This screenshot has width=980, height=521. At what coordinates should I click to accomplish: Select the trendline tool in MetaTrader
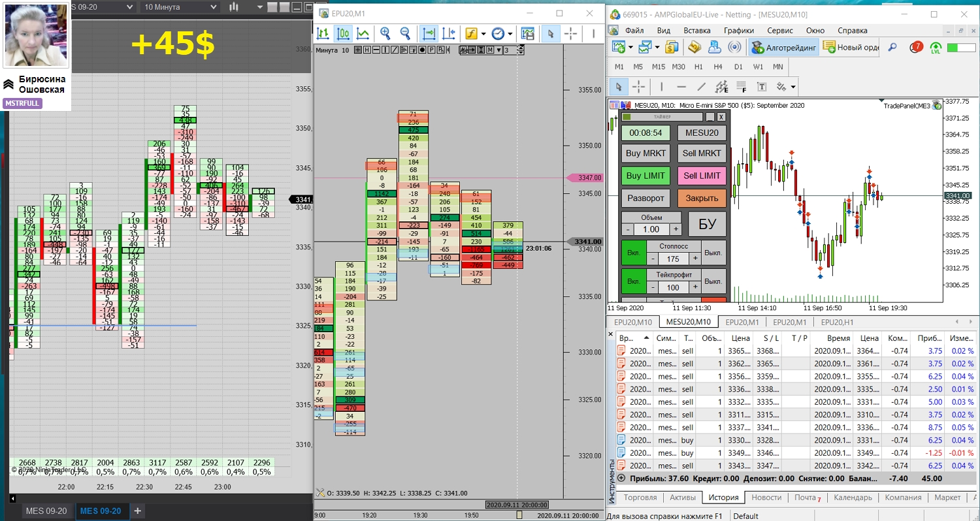coord(702,87)
